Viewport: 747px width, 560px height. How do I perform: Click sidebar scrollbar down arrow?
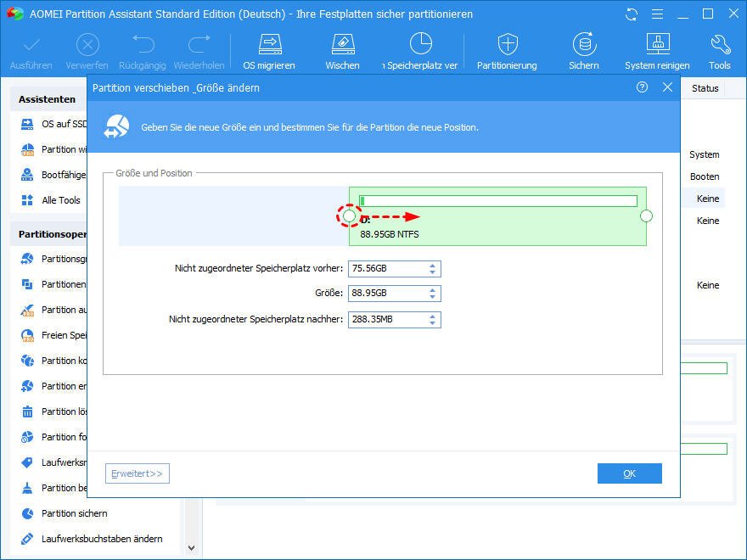click(192, 548)
